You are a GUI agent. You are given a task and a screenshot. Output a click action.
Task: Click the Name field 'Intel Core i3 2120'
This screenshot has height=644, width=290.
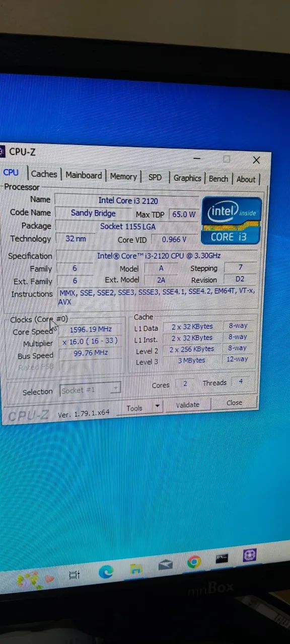point(127,200)
